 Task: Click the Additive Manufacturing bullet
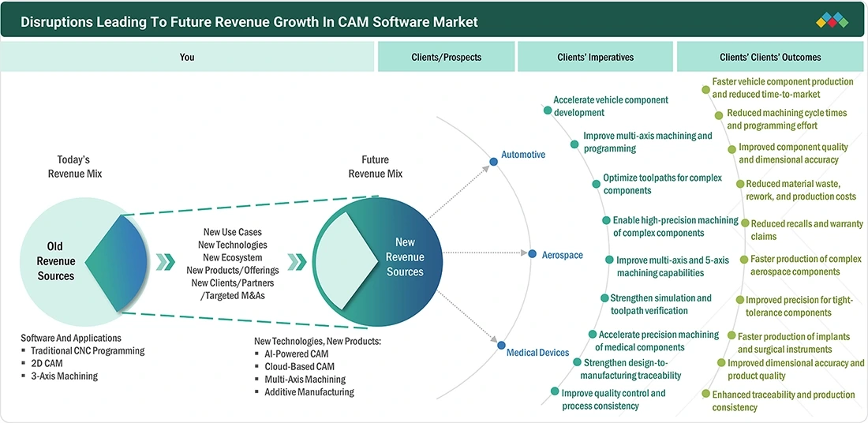[x=309, y=392]
